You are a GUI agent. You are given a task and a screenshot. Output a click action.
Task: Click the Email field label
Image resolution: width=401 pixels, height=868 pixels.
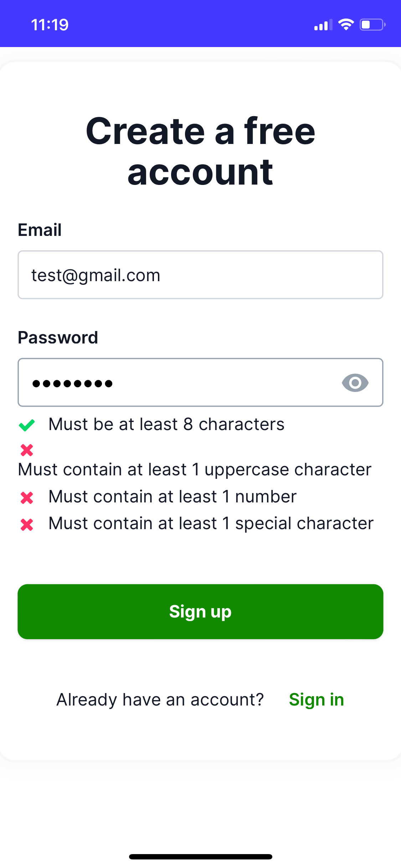tap(40, 230)
